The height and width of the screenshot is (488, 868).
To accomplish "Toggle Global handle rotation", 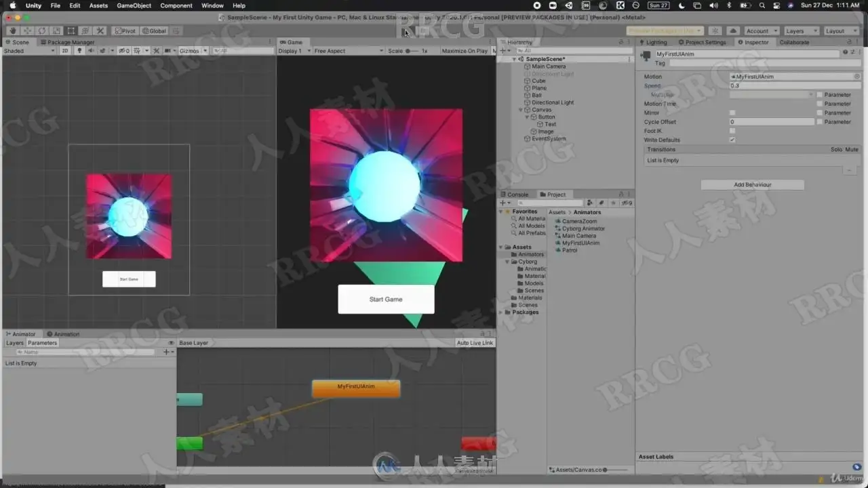I will click(154, 30).
